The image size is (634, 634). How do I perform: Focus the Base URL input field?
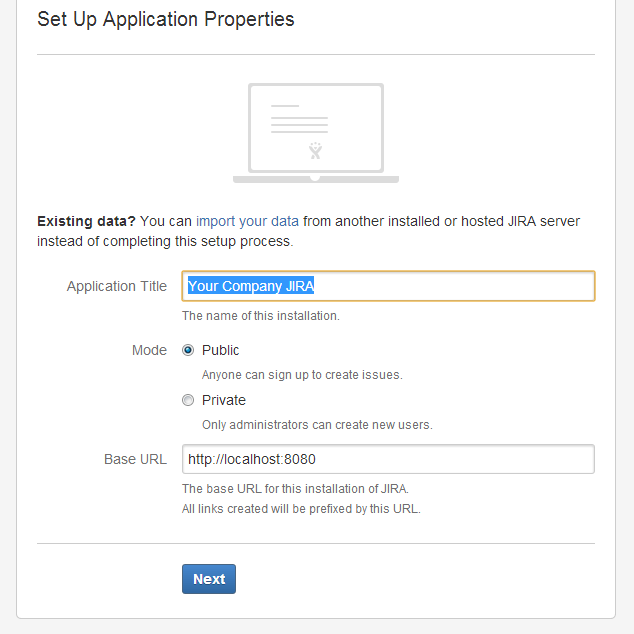click(x=388, y=459)
